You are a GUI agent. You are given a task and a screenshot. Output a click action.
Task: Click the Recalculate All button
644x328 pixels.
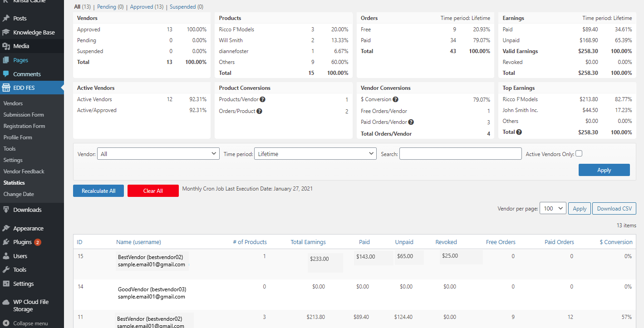pos(98,191)
